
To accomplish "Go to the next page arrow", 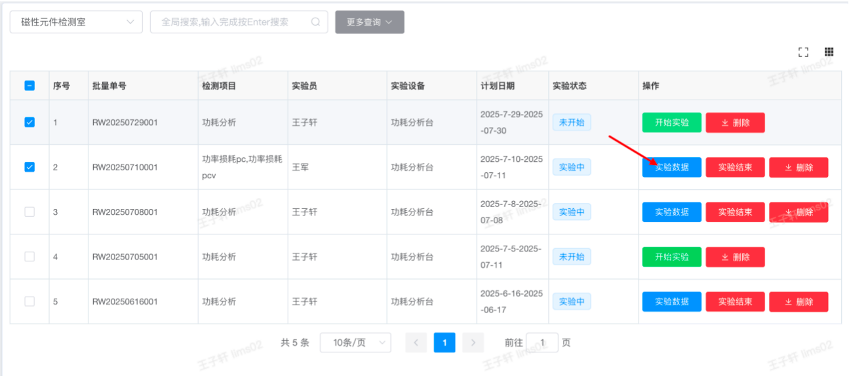I will point(473,343).
